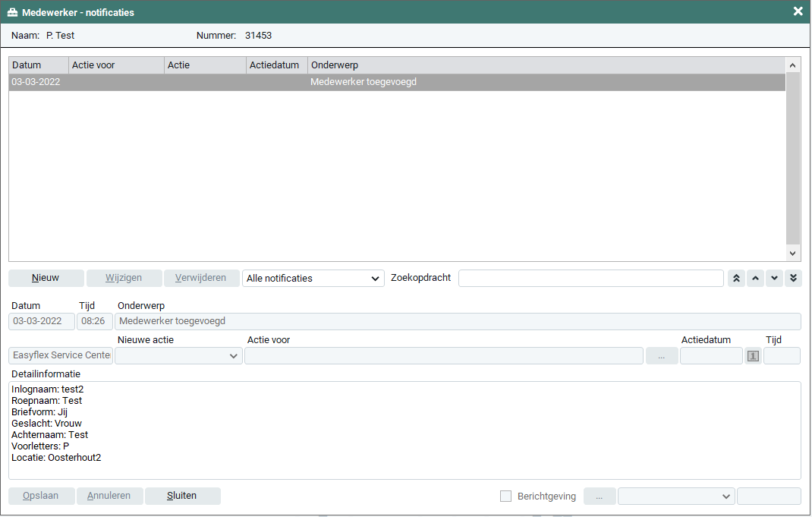The image size is (812, 517).
Task: Browse Actie voor with ellipsis button
Action: pos(662,356)
